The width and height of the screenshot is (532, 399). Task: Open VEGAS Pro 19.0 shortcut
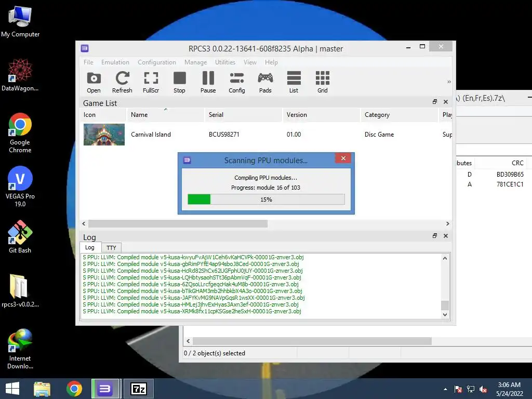coord(20,187)
